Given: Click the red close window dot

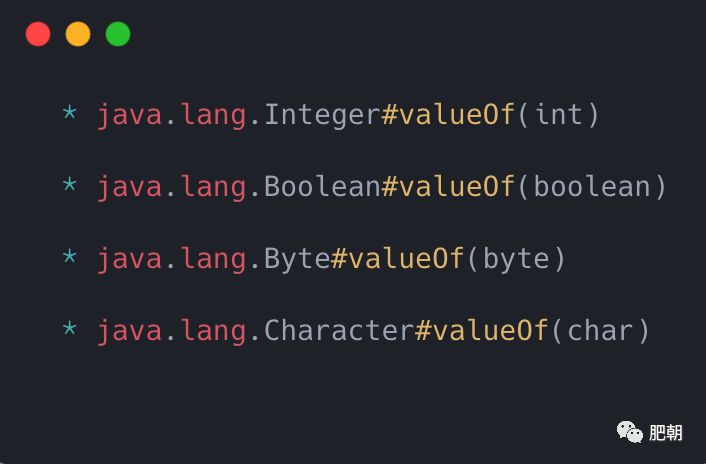Looking at the screenshot, I should point(38,34).
